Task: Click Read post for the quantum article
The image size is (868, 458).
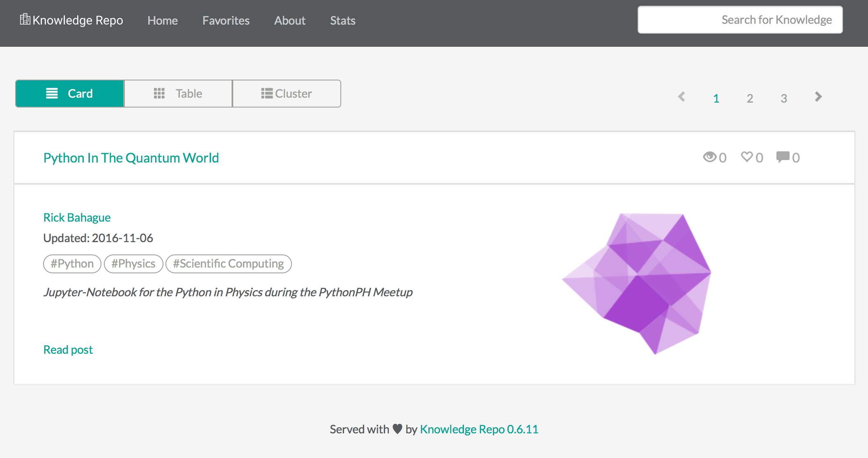Action: 68,349
